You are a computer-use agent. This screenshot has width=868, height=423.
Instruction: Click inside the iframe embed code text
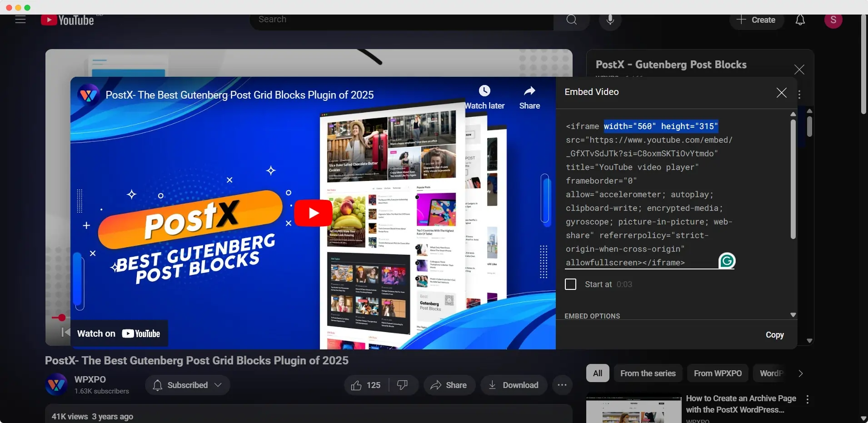[649, 194]
